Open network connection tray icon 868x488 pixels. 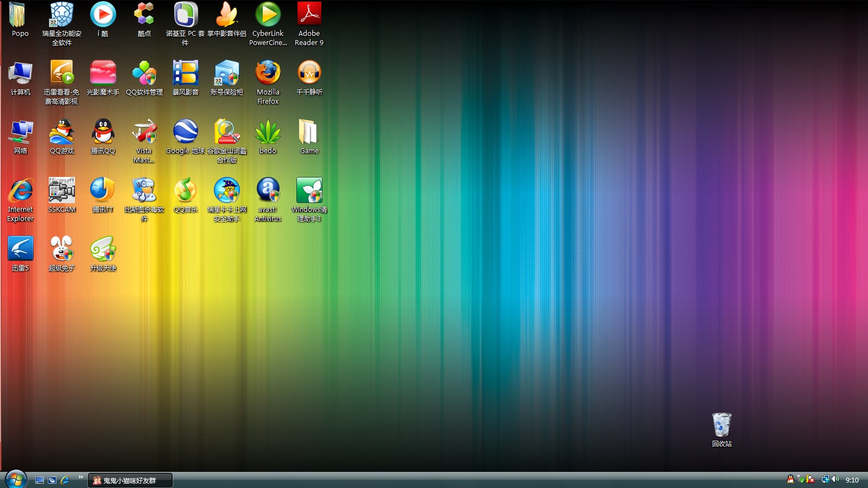825,479
